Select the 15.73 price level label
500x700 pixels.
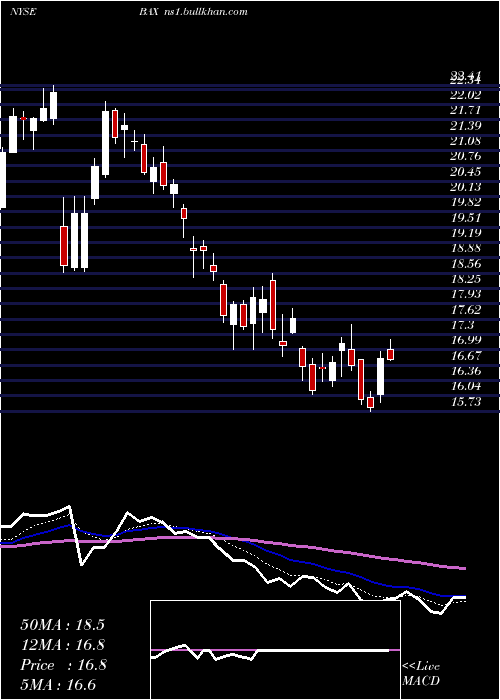pyautogui.click(x=465, y=402)
